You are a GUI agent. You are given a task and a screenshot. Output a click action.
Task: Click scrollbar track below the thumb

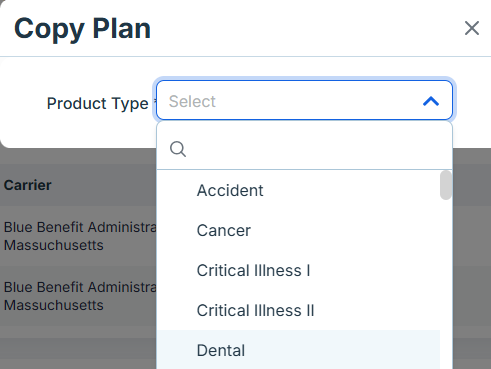446,283
